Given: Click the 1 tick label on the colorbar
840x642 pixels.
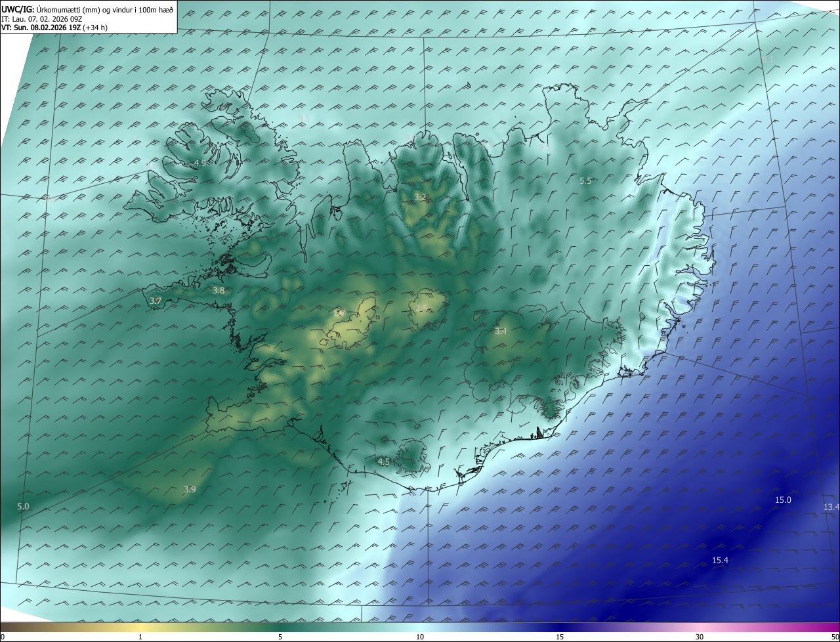Looking at the screenshot, I should point(140,637).
